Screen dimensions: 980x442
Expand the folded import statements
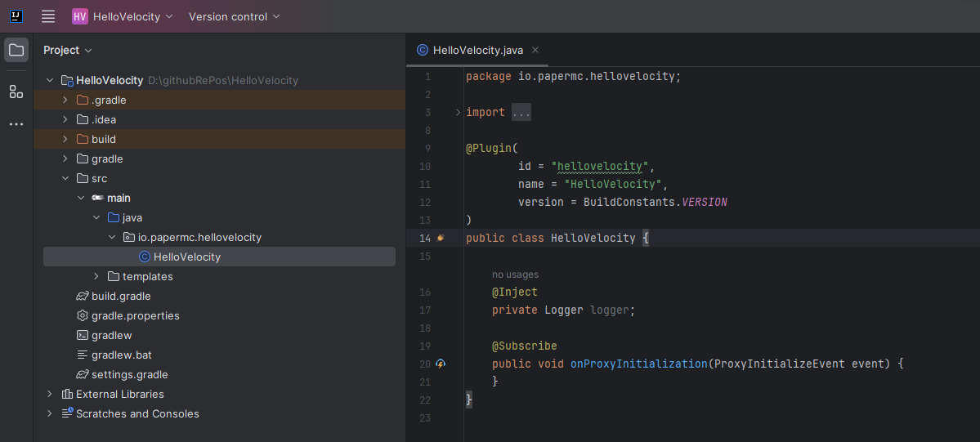[521, 113]
